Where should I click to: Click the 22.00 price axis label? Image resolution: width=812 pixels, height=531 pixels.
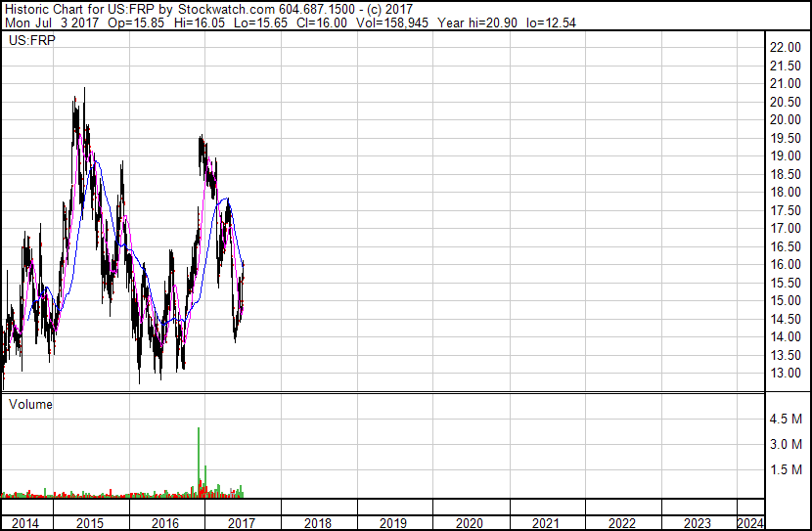785,47
